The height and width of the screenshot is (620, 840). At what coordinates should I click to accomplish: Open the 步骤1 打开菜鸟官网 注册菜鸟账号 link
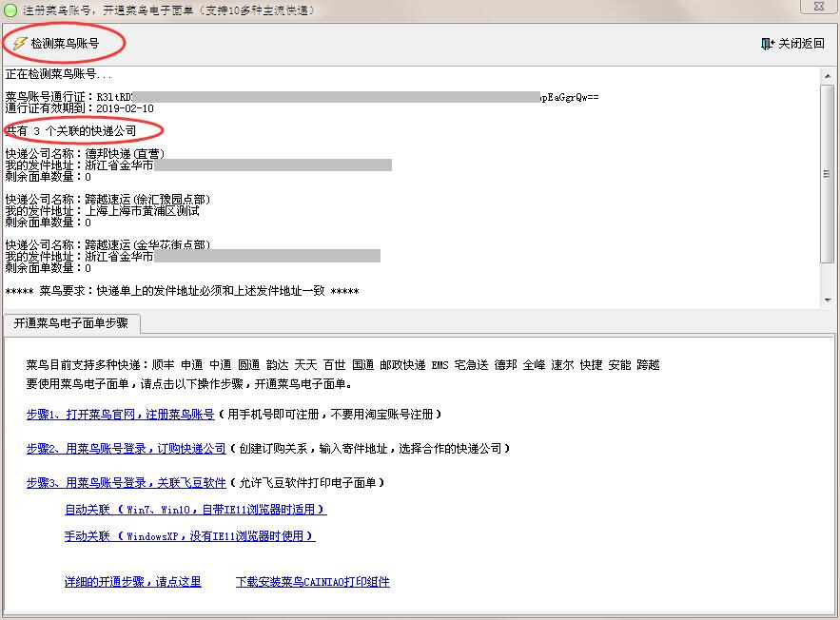121,415
